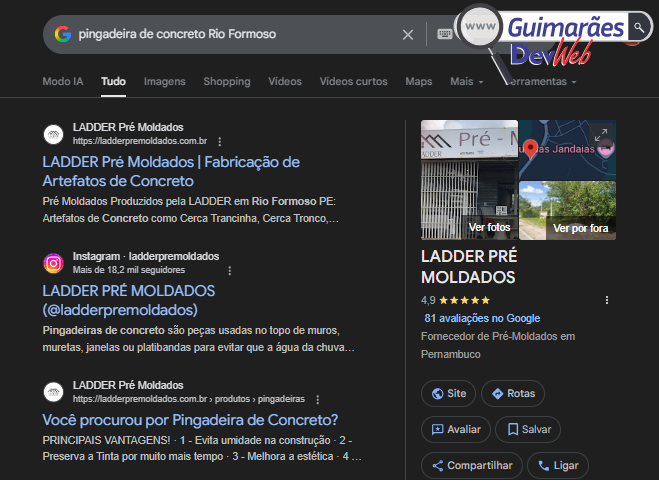Switch to Modo IA tab

point(63,81)
